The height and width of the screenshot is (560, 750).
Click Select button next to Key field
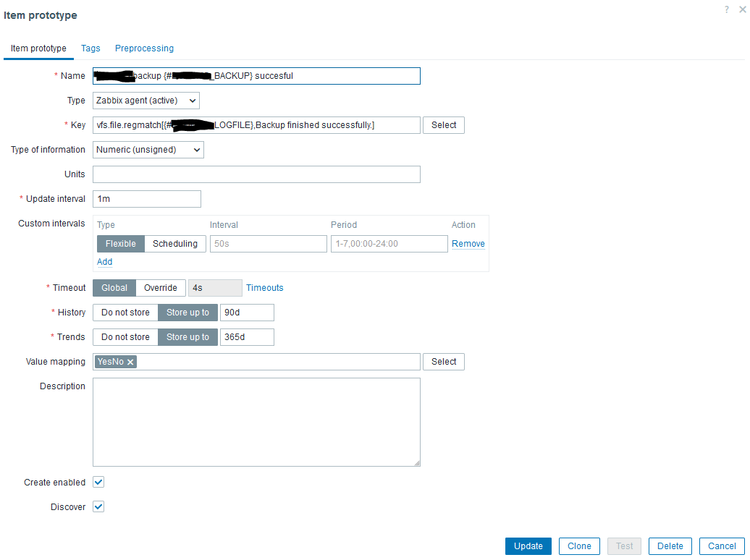coord(443,125)
